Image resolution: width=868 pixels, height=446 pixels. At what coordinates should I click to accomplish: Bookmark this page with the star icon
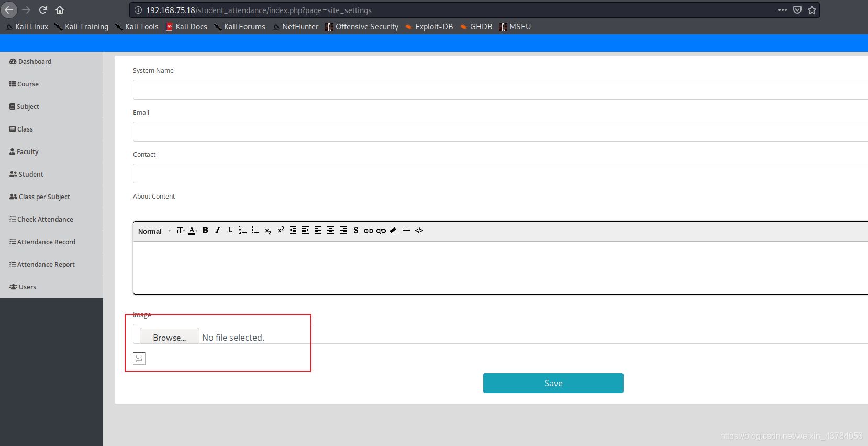812,10
